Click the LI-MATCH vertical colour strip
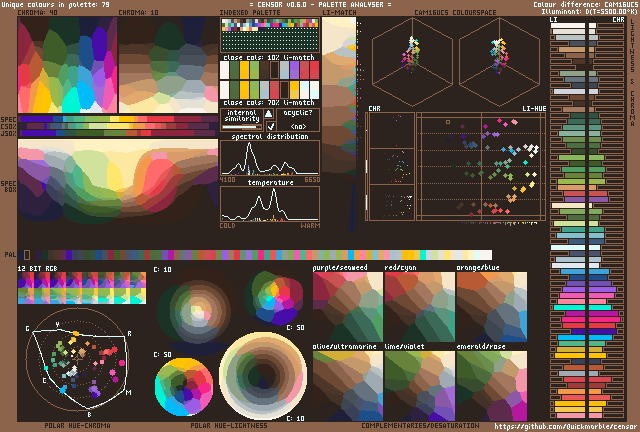Viewport: 640px width, 432px height. click(x=339, y=122)
